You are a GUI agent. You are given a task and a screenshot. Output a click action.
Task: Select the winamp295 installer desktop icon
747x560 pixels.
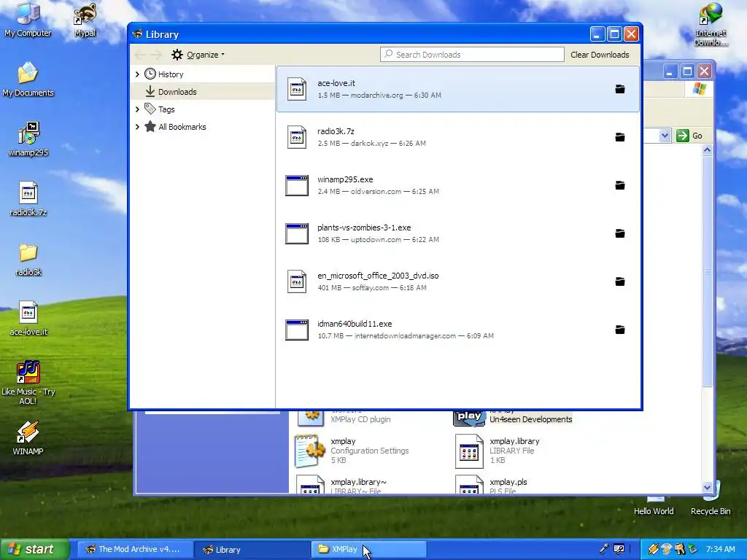[28, 139]
